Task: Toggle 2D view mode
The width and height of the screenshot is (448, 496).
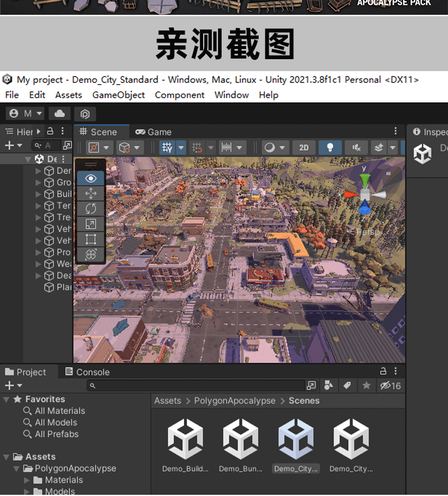Action: pos(304,148)
